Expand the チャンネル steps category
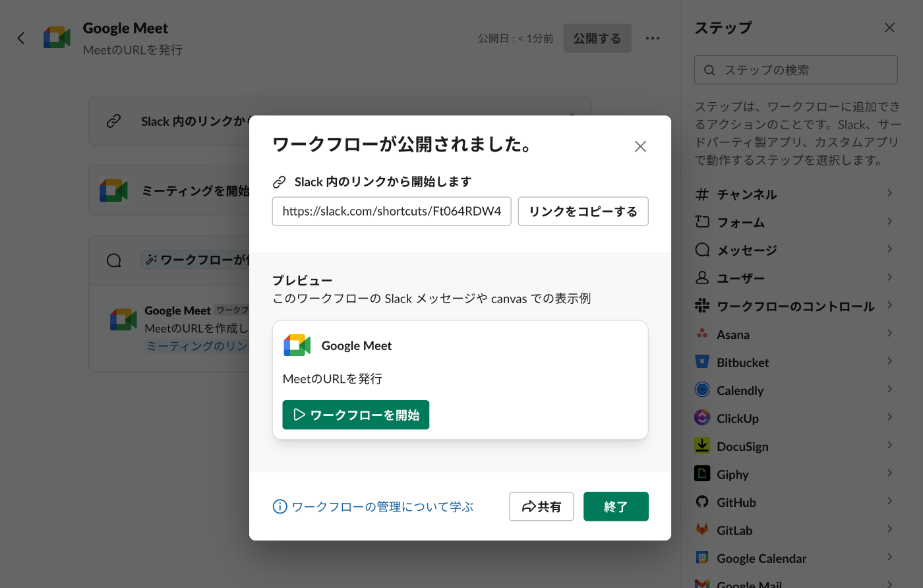The width and height of the screenshot is (923, 588). (889, 193)
